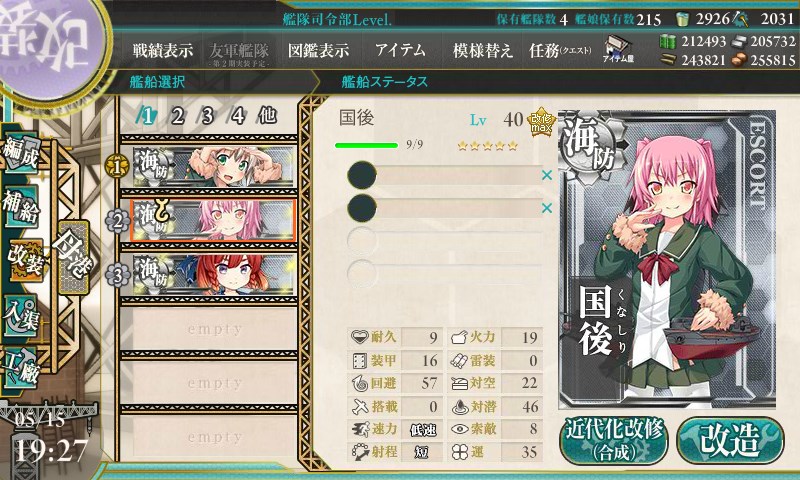Open 任務 quest menu
This screenshot has width=800, height=480.
pyautogui.click(x=560, y=50)
